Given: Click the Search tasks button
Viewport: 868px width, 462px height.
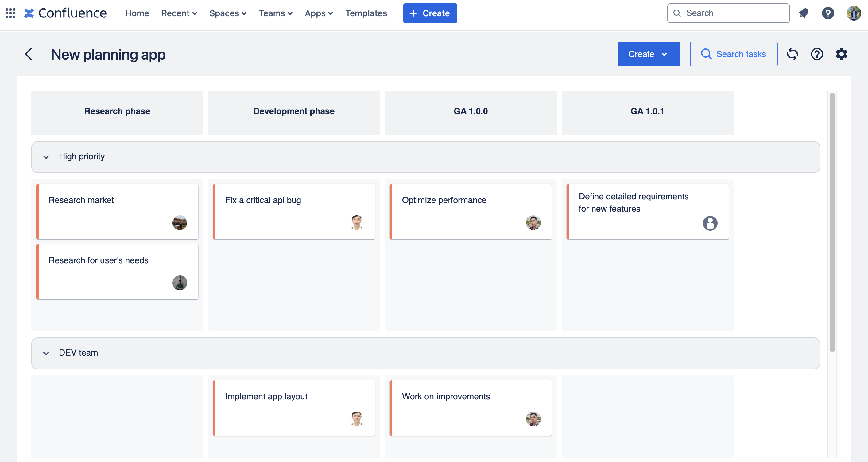Looking at the screenshot, I should click(x=734, y=54).
